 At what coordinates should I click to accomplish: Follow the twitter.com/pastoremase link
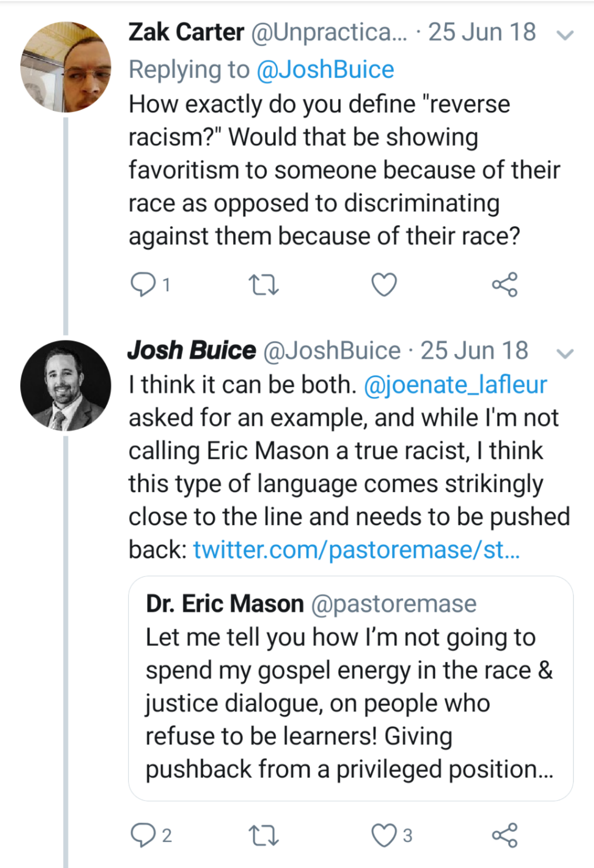coord(356,550)
